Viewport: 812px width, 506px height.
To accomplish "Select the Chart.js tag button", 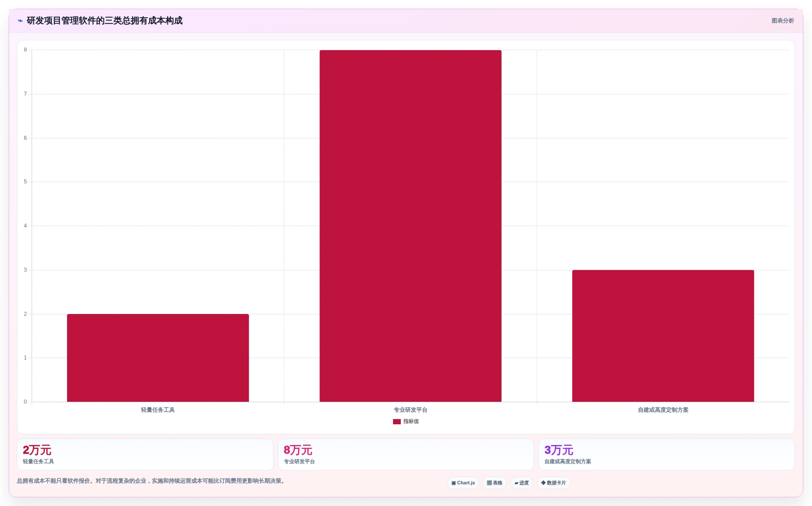I will (x=463, y=483).
